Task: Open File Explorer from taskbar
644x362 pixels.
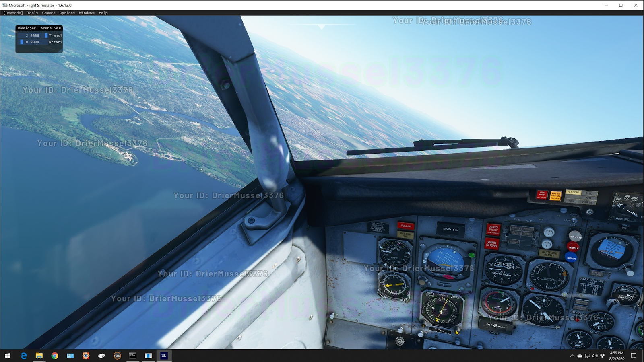Action: point(39,356)
